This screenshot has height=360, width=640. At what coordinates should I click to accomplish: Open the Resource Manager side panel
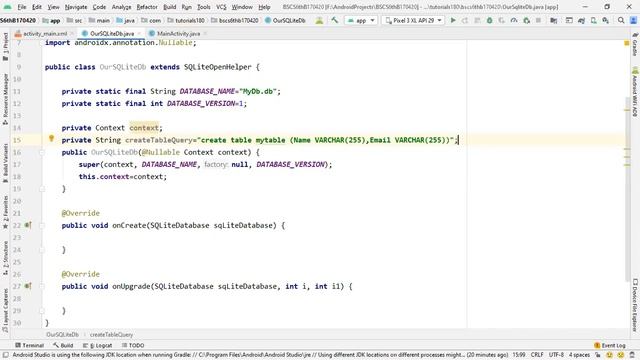click(5, 99)
